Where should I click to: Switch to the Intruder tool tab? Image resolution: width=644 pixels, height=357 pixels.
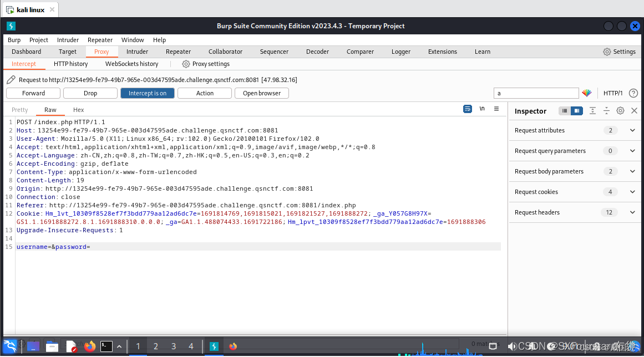coord(137,52)
